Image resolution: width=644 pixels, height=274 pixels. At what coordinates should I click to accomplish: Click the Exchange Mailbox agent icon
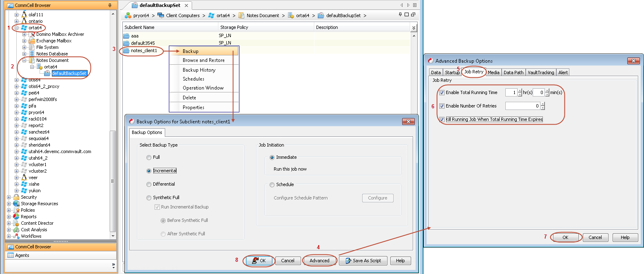32,41
